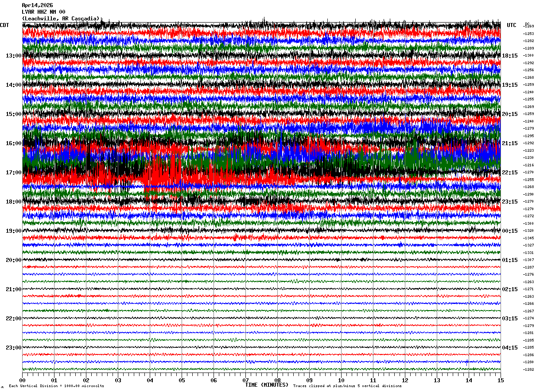The image size is (536, 392).
Task: Click the 02:15 UTC time label
Action: pyautogui.click(x=510, y=289)
